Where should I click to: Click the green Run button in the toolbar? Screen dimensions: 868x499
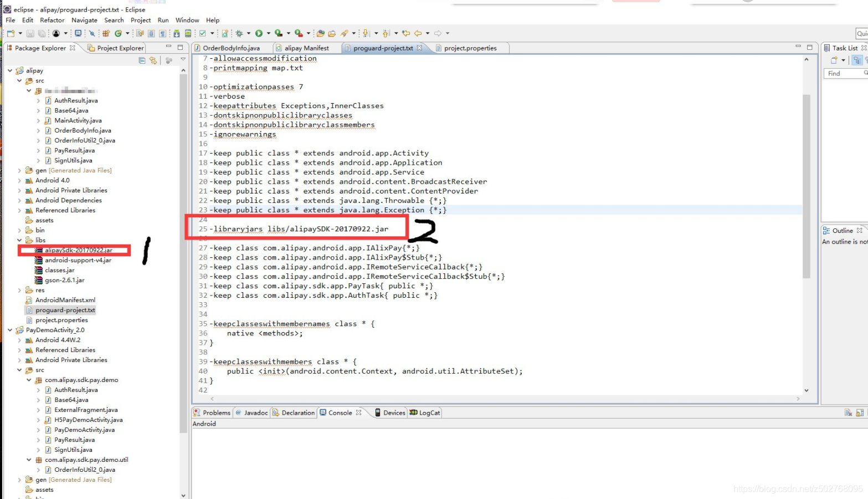pyautogui.click(x=259, y=33)
